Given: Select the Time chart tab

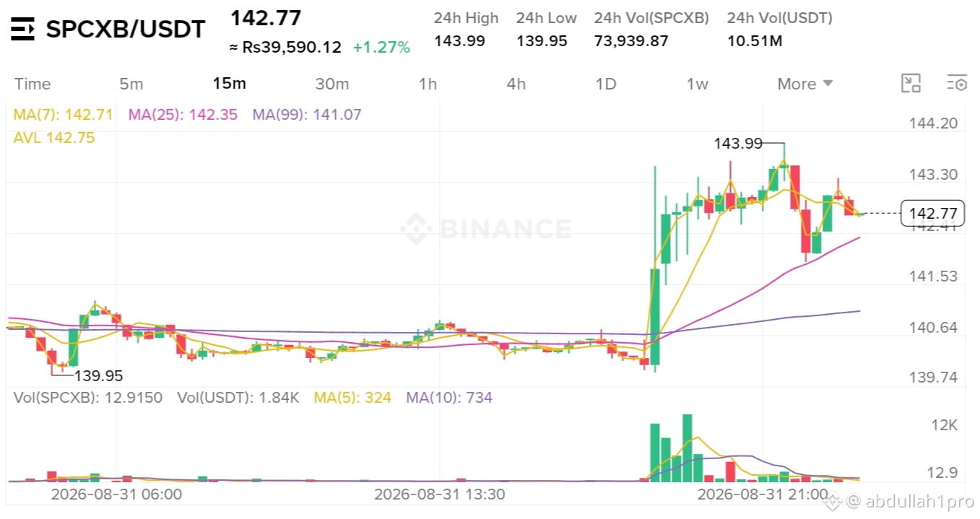Looking at the screenshot, I should [32, 84].
